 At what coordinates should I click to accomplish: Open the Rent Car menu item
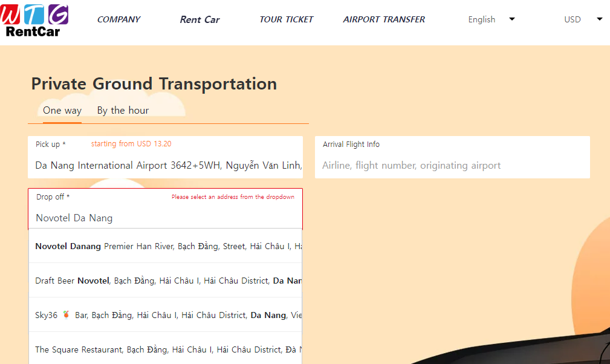click(x=200, y=19)
